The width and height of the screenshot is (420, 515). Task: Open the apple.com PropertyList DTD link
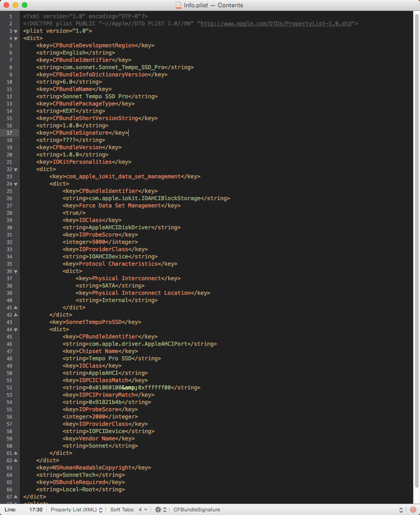[x=275, y=24]
